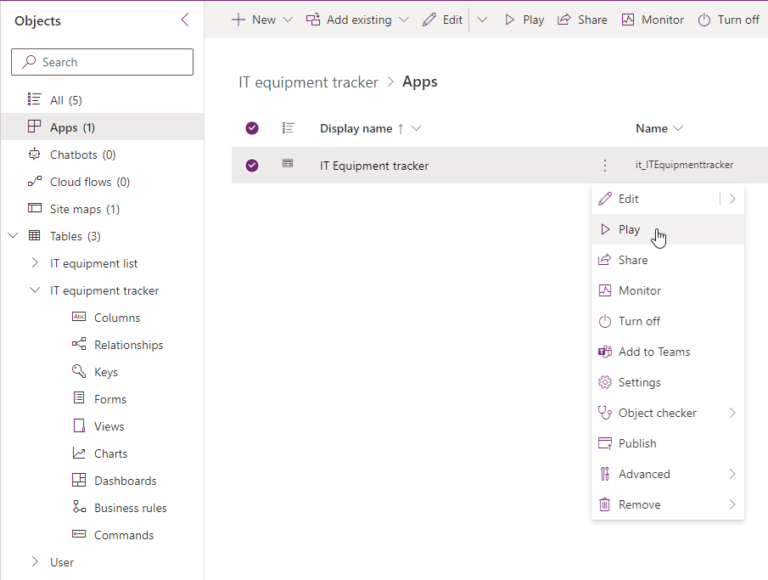
Task: Click the Business rules icon in tree
Action: [x=79, y=508]
